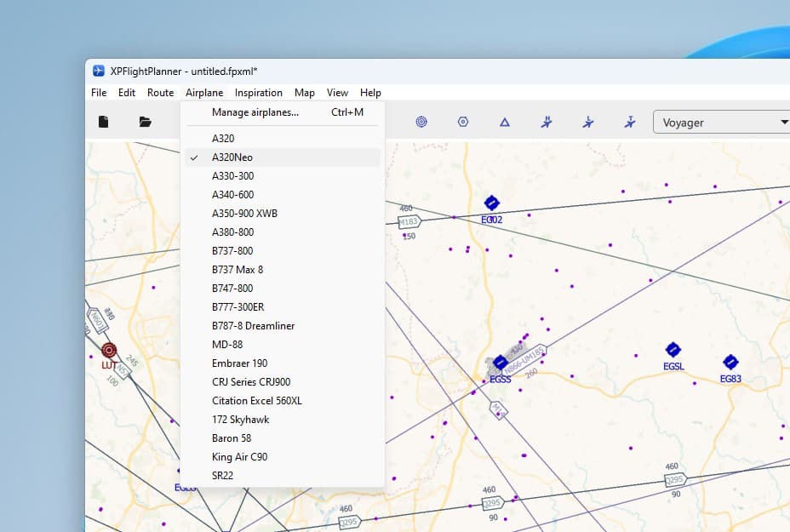This screenshot has height=532, width=790.
Task: Open the Map menu
Action: click(x=304, y=93)
